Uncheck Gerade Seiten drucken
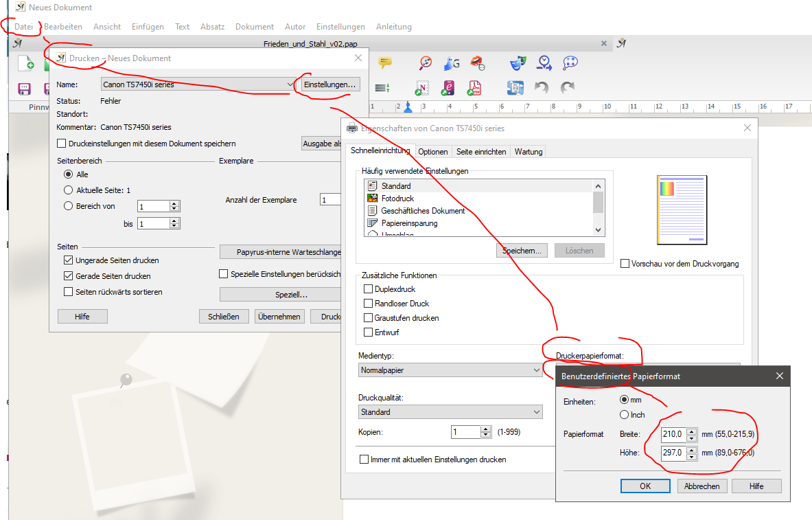Screen dimensions: 812x520 (x=69, y=276)
